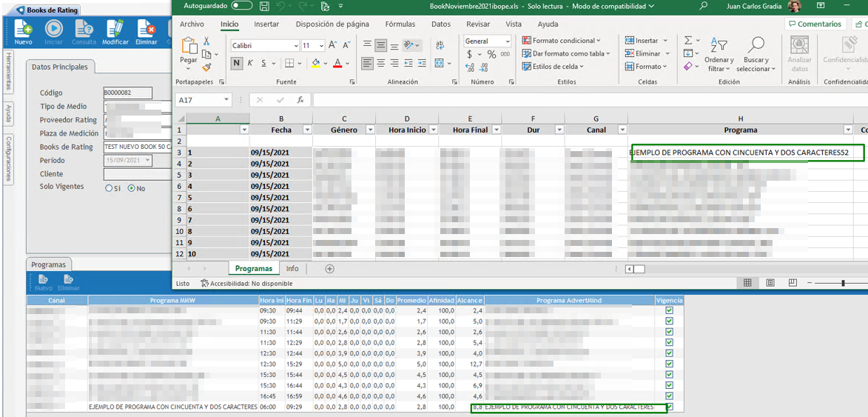Click the zoom slider in Excel status bar

tap(843, 283)
